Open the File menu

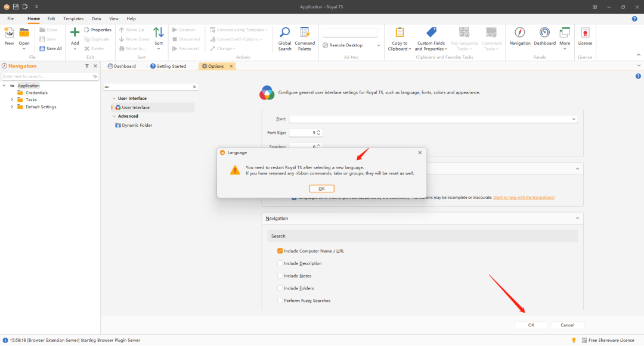(x=11, y=19)
